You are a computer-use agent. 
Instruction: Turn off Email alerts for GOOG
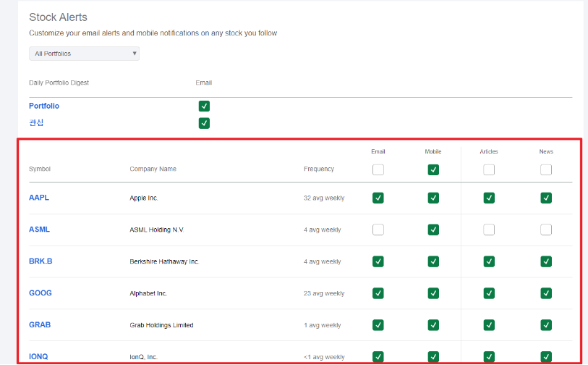378,293
